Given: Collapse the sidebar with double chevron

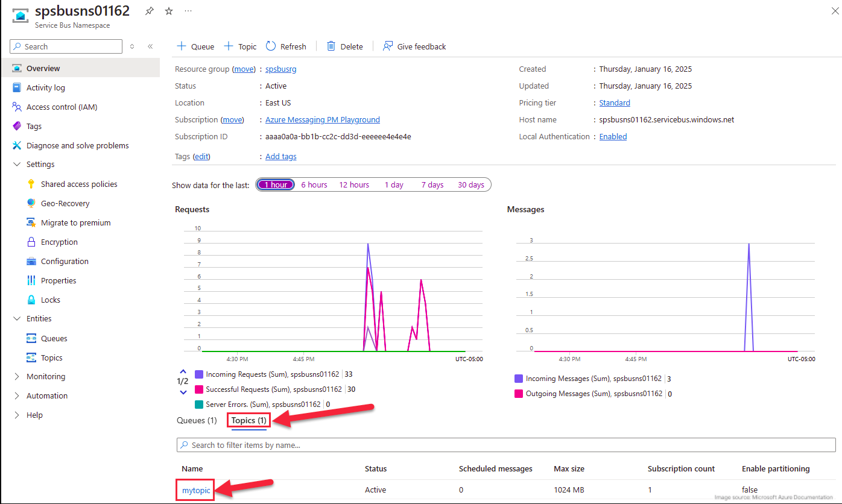Looking at the screenshot, I should (x=150, y=46).
